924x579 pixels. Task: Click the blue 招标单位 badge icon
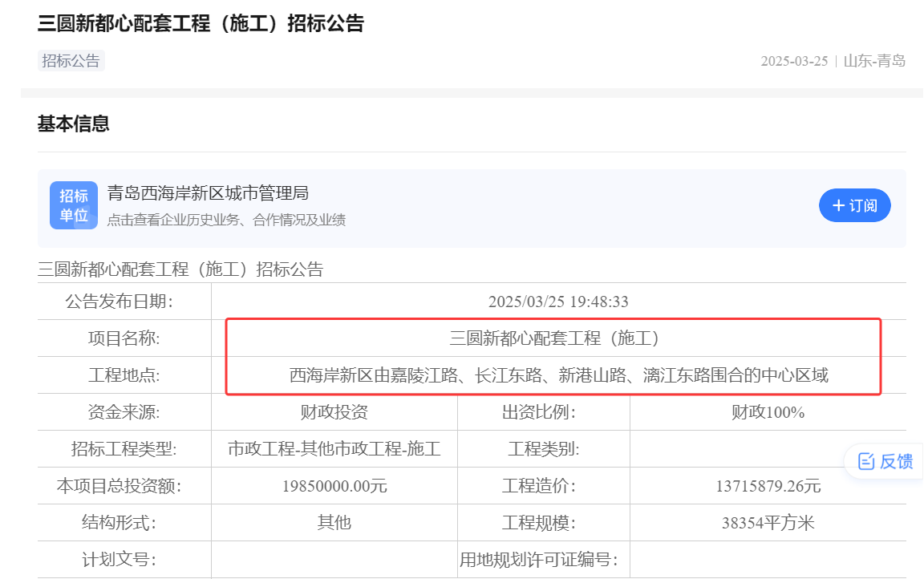(x=74, y=206)
